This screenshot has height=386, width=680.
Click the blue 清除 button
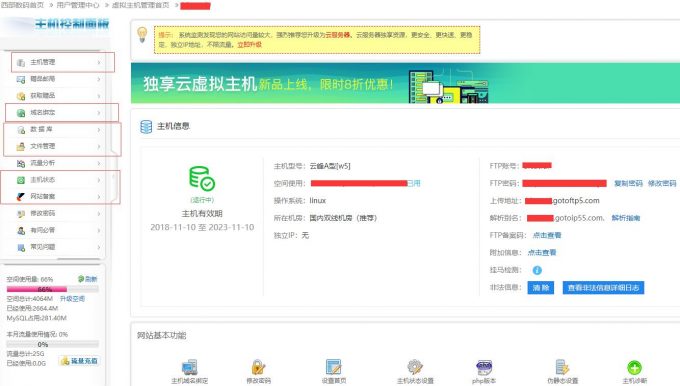(540, 288)
